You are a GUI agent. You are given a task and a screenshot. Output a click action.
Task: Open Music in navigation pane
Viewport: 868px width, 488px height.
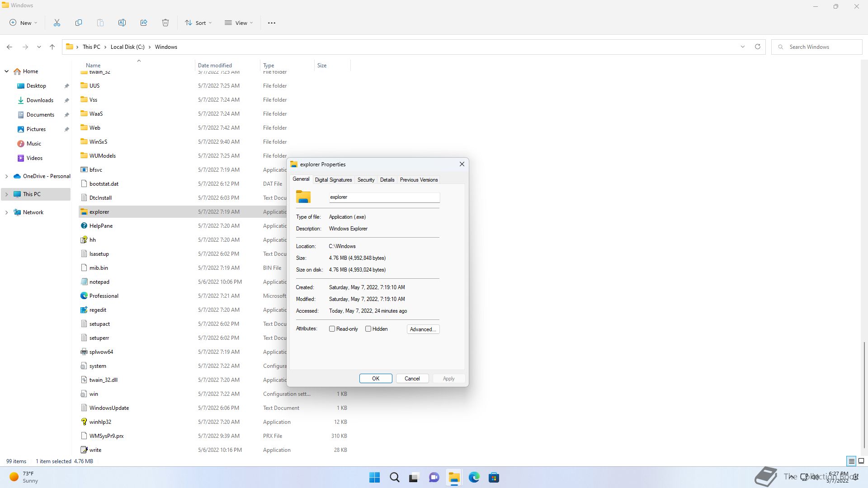pyautogui.click(x=34, y=144)
